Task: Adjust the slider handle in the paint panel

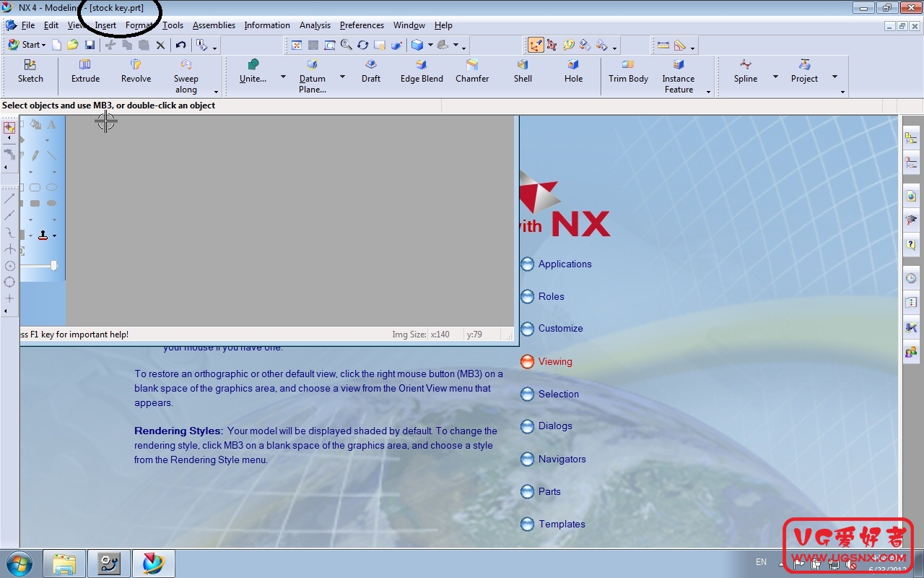Action: [x=53, y=266]
